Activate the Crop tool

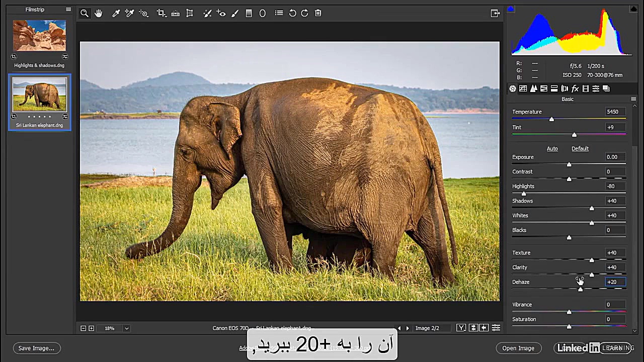(161, 14)
